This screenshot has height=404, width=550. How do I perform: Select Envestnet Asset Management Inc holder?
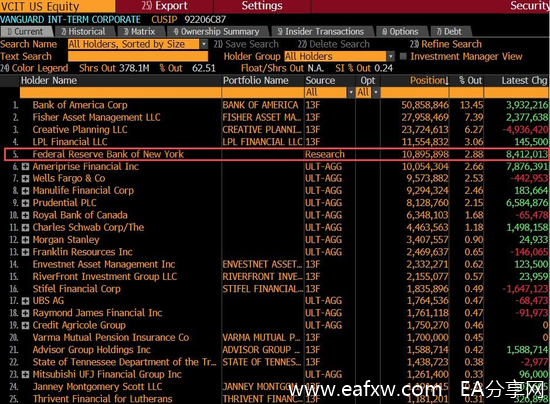point(104,264)
